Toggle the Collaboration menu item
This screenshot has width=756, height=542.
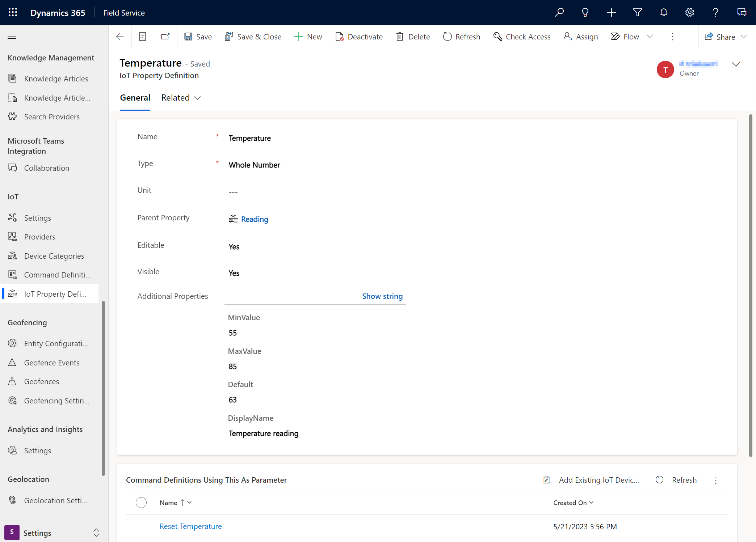coord(46,168)
